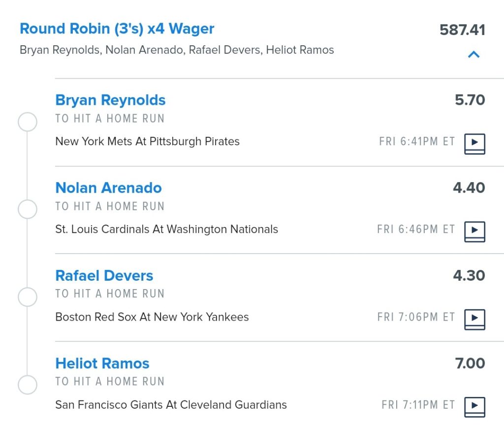Screen dimensions: 504x425
Task: Collapse the Round Robin wager with chevron
Action: pyautogui.click(x=474, y=54)
